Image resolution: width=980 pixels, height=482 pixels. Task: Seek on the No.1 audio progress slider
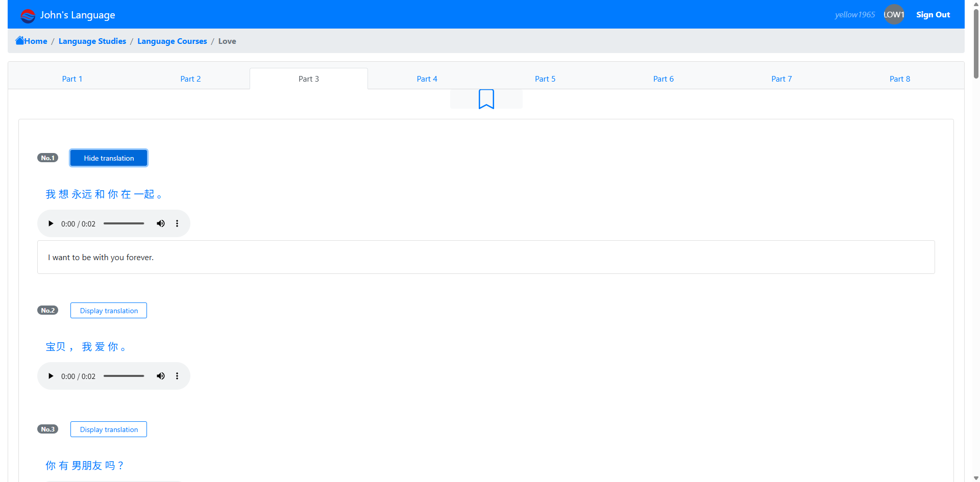click(124, 223)
